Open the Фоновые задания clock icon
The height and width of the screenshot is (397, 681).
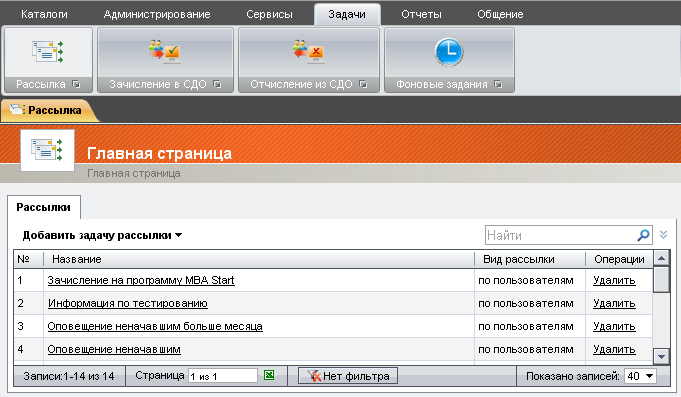click(449, 52)
